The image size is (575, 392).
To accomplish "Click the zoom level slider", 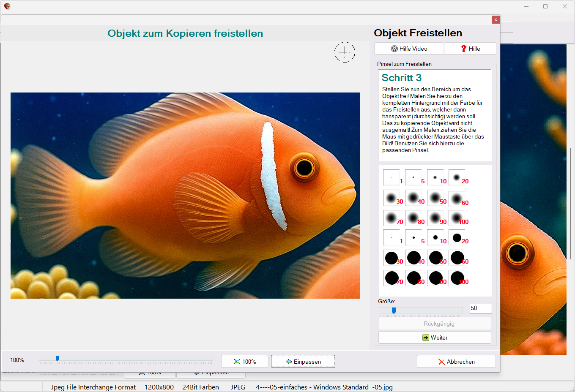I will pos(57,359).
